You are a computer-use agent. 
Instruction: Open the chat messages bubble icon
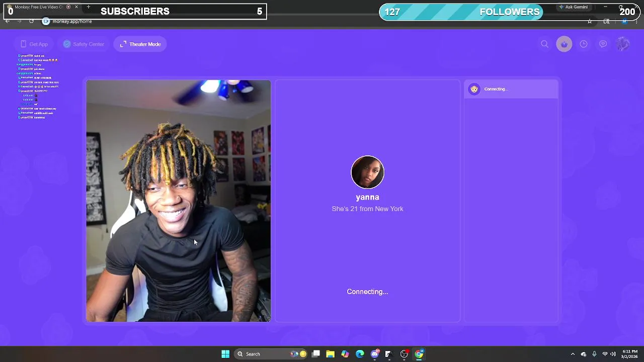(603, 44)
